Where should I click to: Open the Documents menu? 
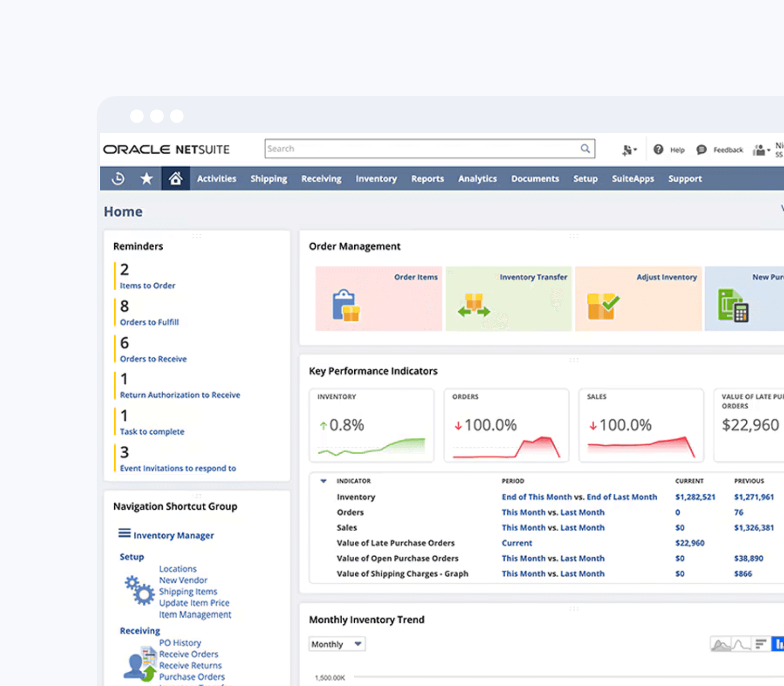(535, 178)
